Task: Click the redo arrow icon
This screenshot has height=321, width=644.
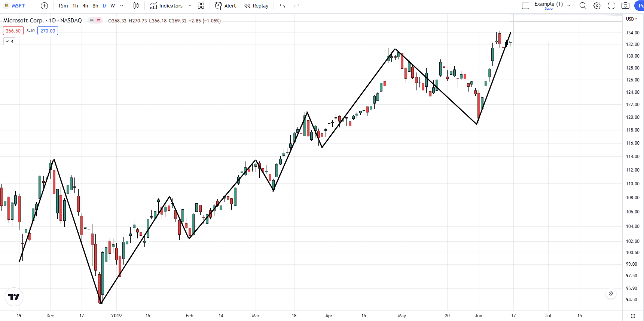Action: click(296, 6)
